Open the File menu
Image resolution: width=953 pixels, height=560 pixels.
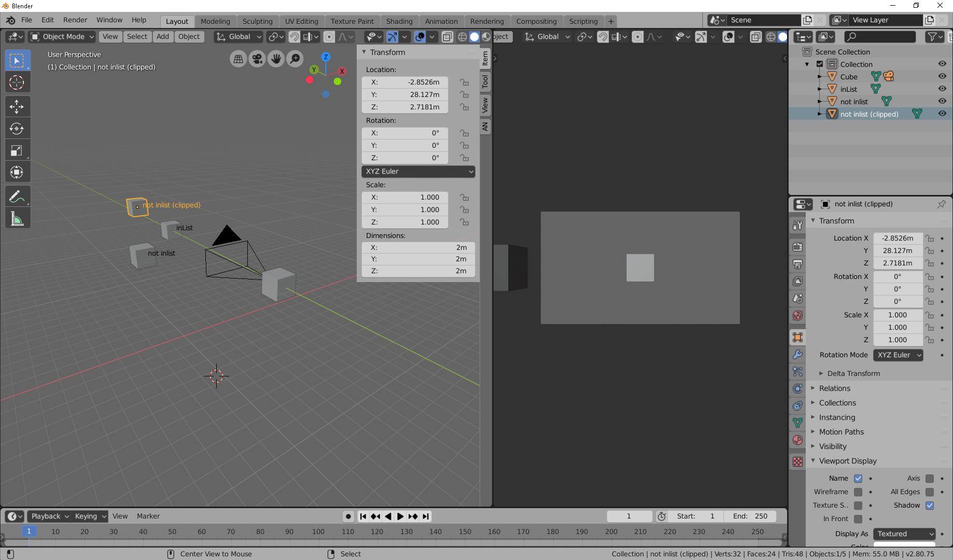[26, 20]
